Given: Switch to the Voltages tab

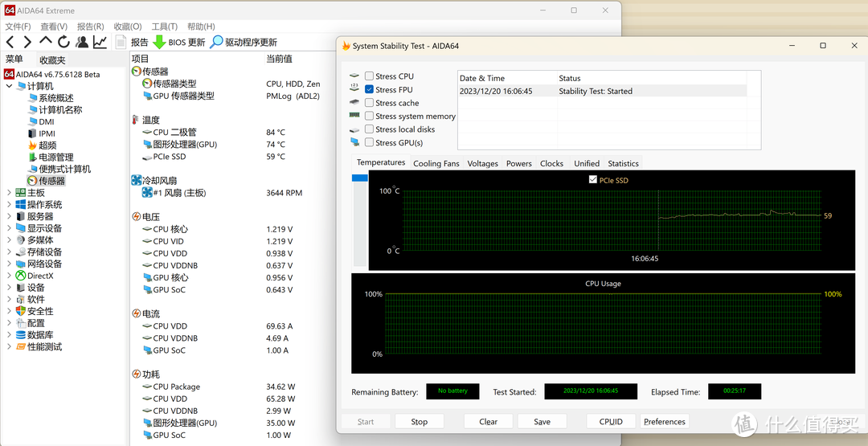Looking at the screenshot, I should tap(483, 163).
